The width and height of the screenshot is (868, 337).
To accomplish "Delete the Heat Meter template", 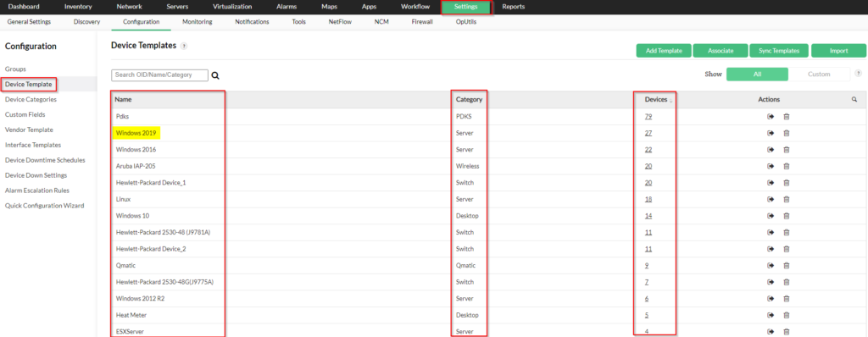I will coord(786,316).
